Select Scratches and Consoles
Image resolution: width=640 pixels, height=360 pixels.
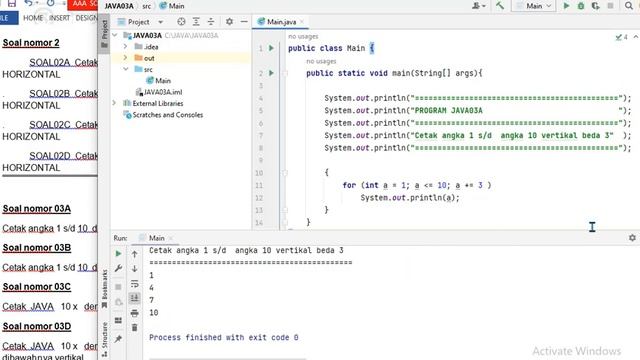coord(163,115)
